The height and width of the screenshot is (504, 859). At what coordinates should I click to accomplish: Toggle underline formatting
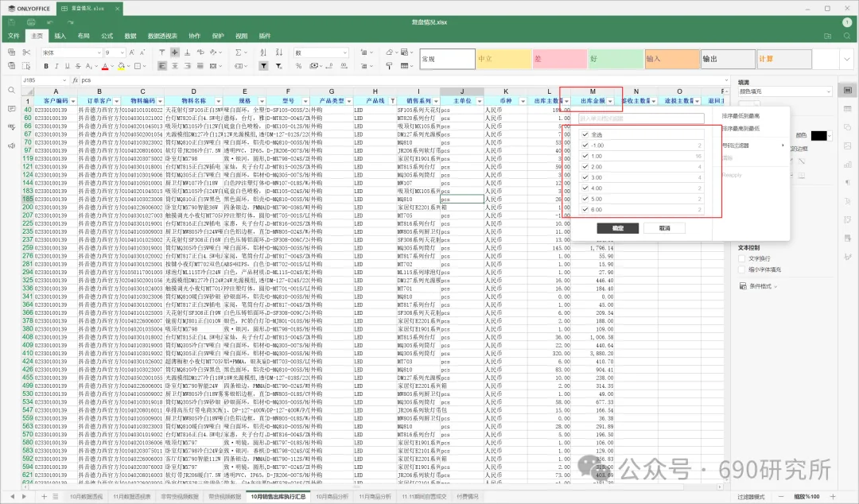(x=67, y=66)
